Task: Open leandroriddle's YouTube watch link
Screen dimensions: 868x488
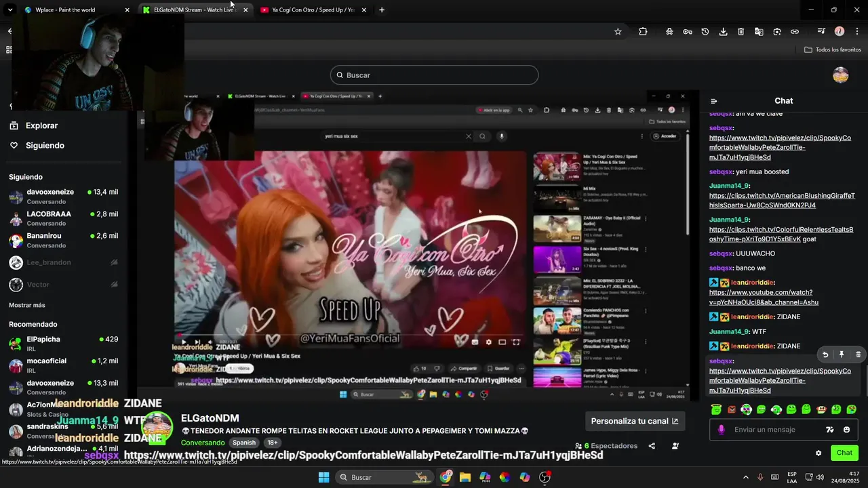Action: (x=764, y=297)
